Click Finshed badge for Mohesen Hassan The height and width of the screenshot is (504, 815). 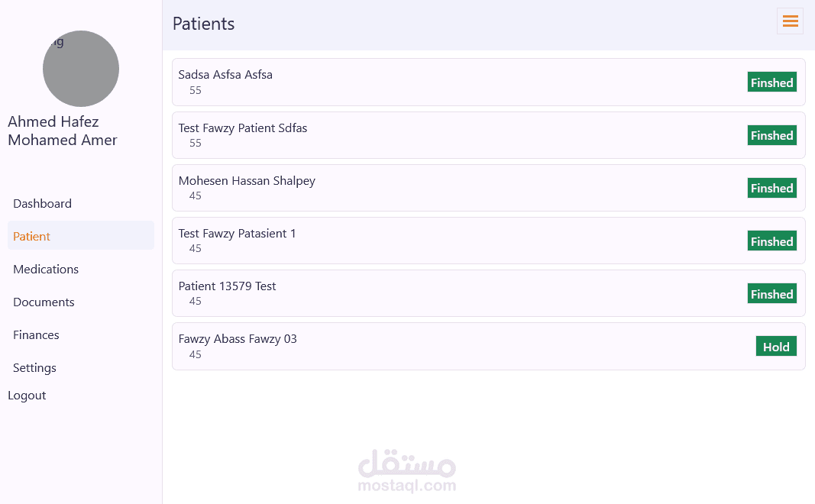click(771, 188)
